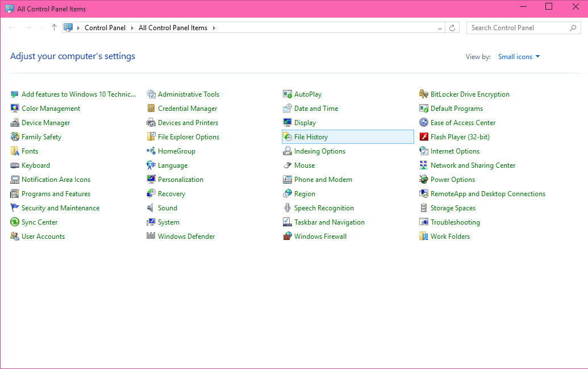Open Notification Area Icons
Viewport: 588px width, 369px height.
tap(56, 180)
